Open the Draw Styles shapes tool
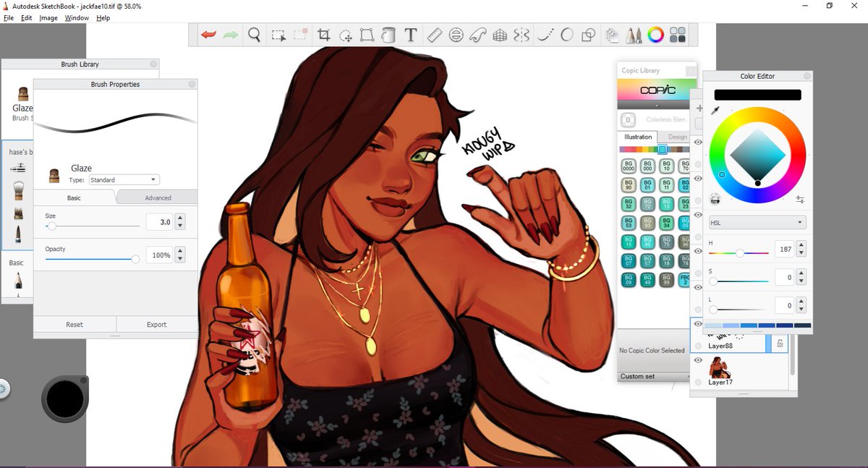 click(589, 34)
